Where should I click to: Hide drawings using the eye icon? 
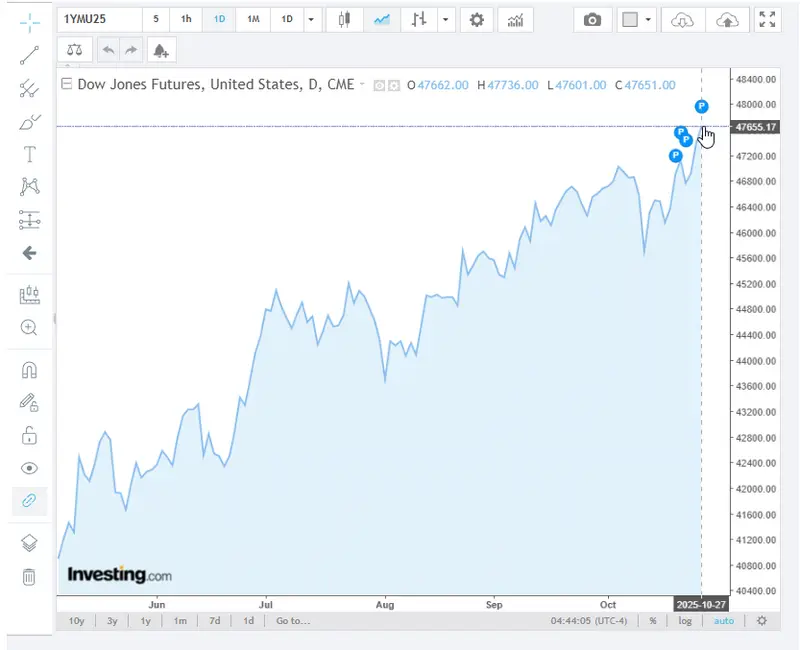[29, 468]
